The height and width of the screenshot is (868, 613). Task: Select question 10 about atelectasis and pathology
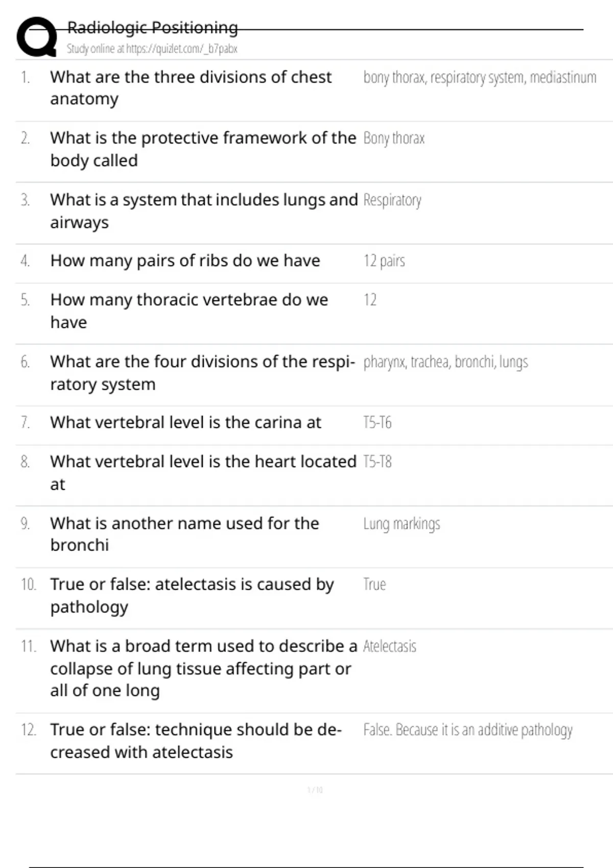pos(192,595)
